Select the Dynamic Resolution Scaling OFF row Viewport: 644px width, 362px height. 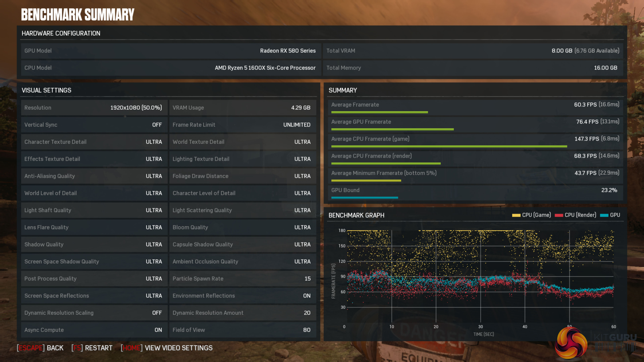(94, 313)
